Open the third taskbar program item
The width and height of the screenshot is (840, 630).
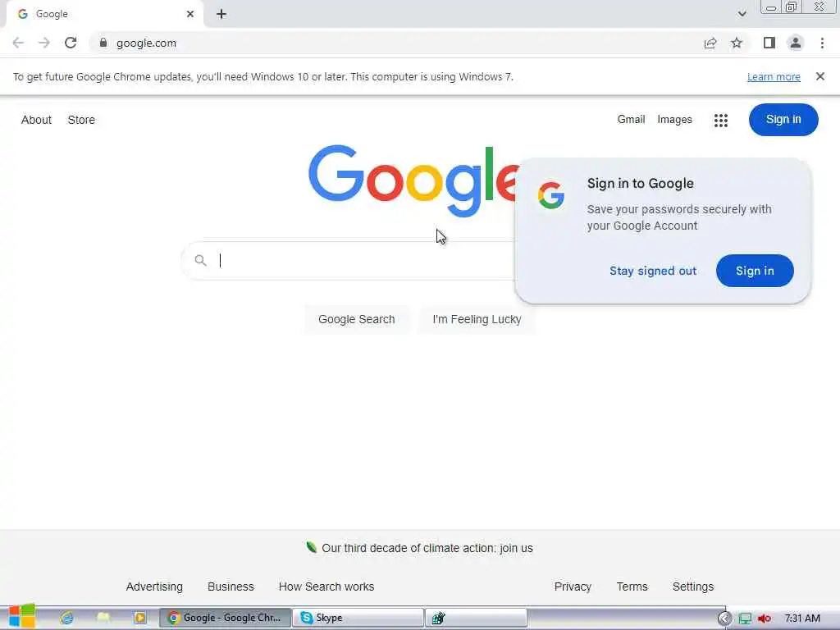477,618
